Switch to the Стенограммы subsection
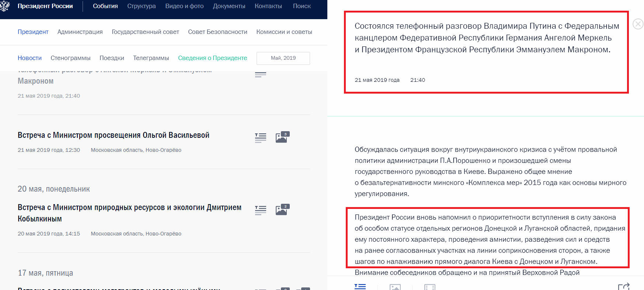This screenshot has width=644, height=290. [70, 58]
